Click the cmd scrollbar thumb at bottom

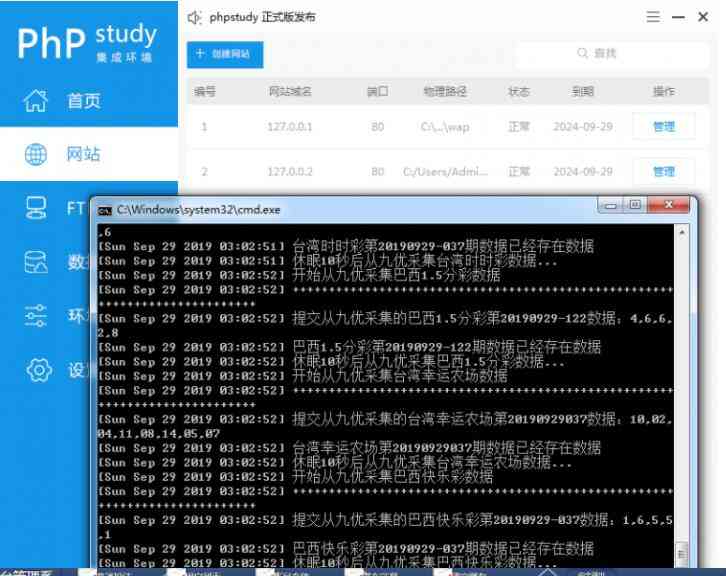682,552
